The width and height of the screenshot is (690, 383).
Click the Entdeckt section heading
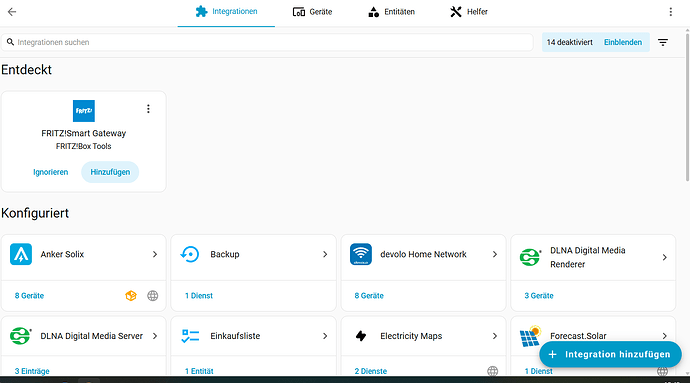(26, 70)
